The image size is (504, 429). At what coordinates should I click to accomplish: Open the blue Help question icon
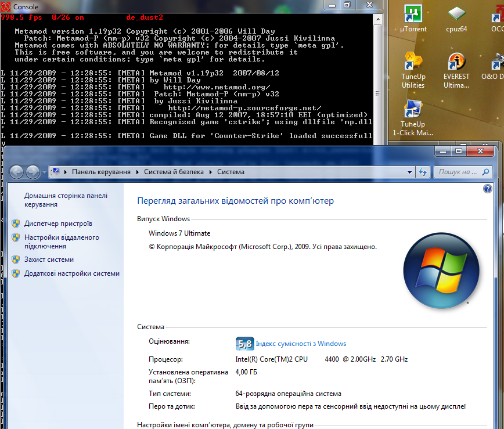coord(487,189)
